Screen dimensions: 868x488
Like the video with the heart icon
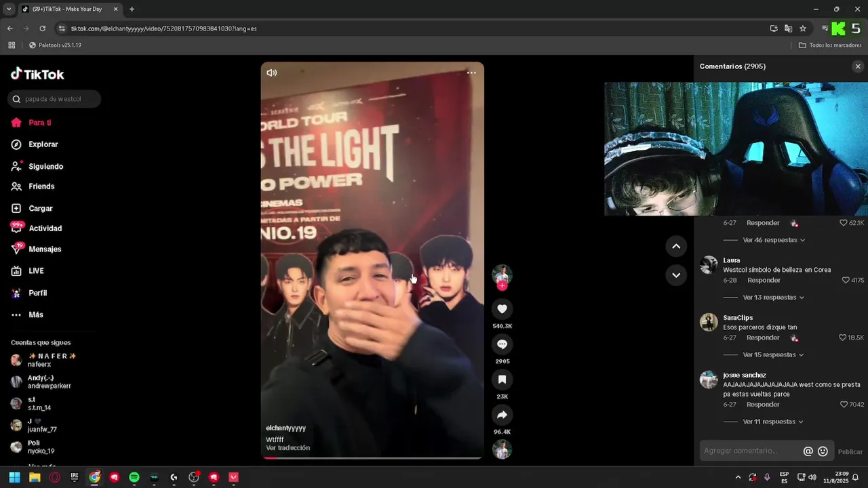point(502,309)
